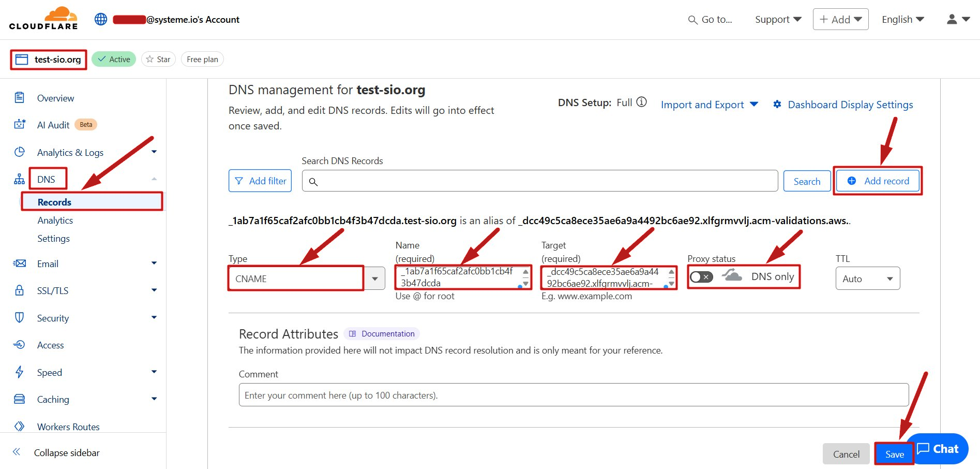Click the Speed lightning bolt icon
The width and height of the screenshot is (980, 469).
click(x=20, y=372)
